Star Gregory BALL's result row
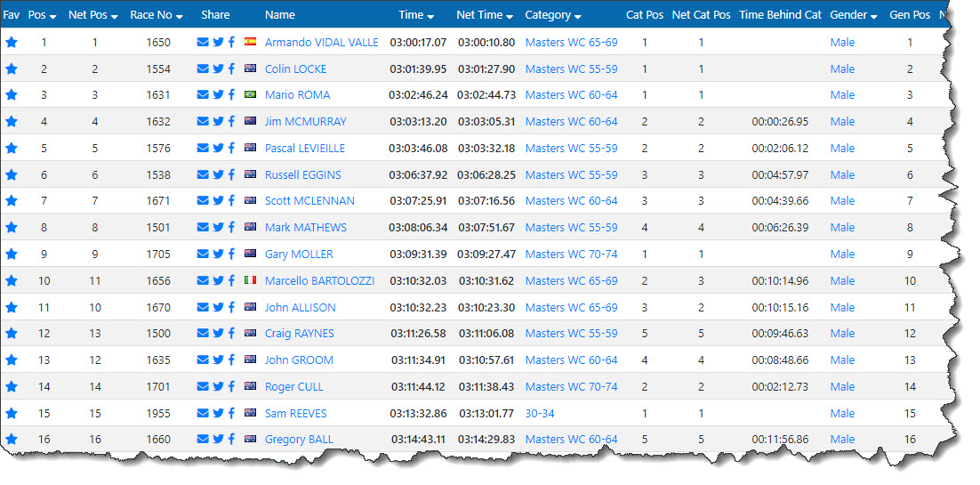This screenshot has width=980, height=485. point(12,440)
